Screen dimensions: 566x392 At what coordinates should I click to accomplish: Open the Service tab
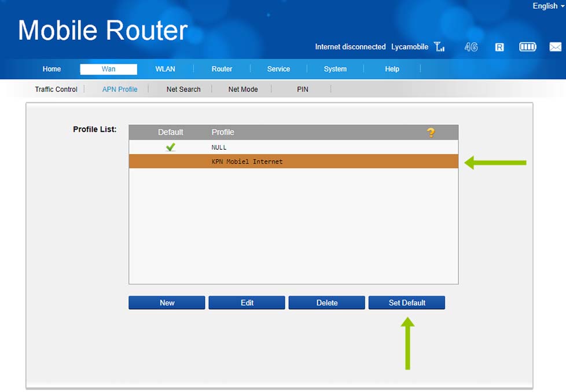[x=278, y=69]
